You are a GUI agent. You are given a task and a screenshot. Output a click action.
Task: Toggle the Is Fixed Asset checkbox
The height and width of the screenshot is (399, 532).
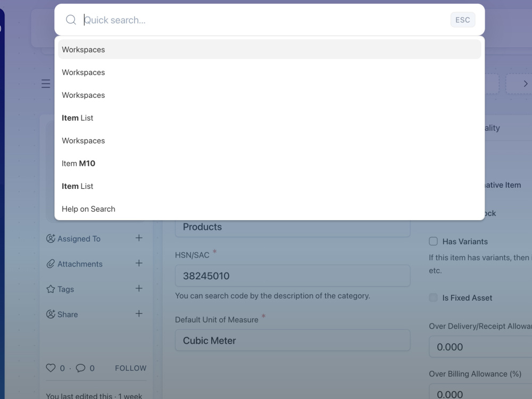point(433,297)
